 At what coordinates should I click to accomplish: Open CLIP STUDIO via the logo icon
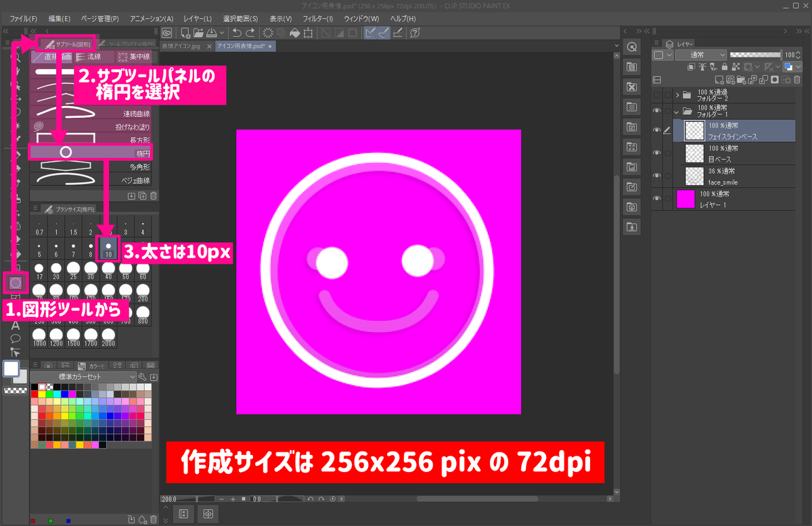click(166, 32)
